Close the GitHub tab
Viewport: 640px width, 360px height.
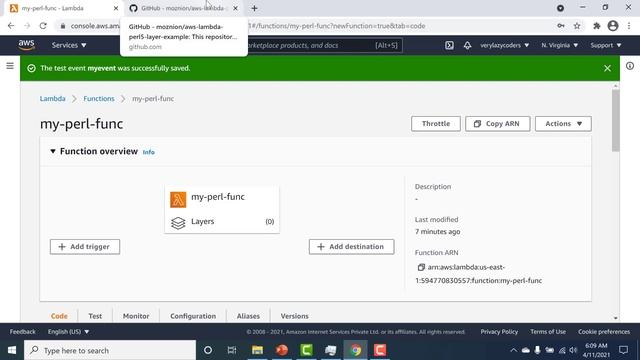236,8
